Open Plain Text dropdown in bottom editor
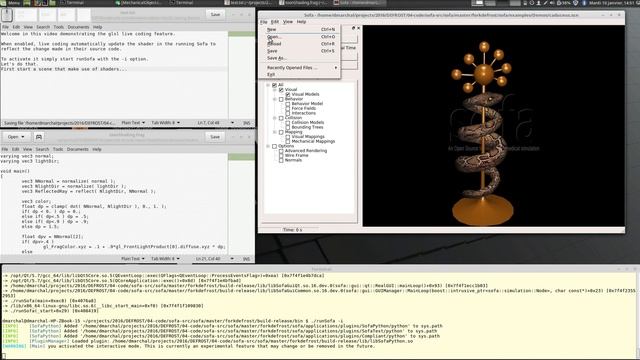 pyautogui.click(x=133, y=259)
